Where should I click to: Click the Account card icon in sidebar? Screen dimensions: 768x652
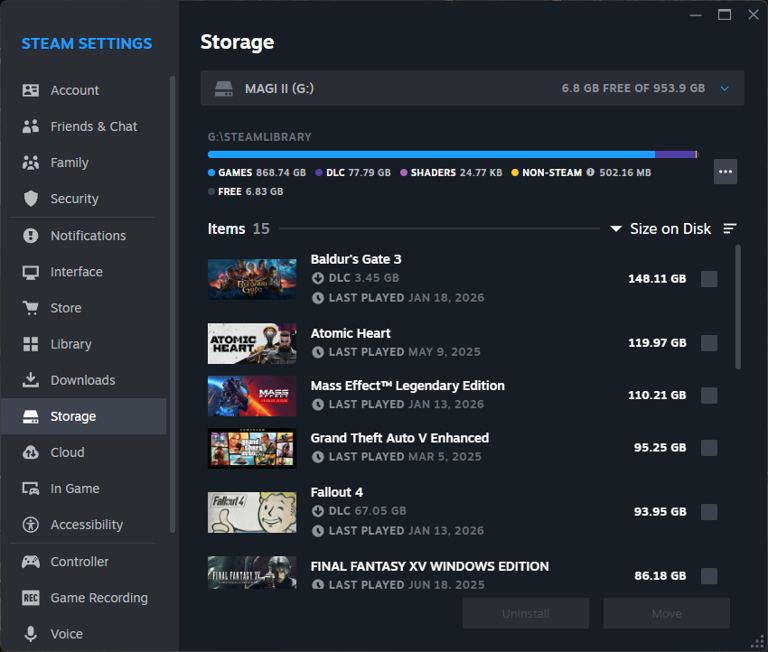coord(30,90)
